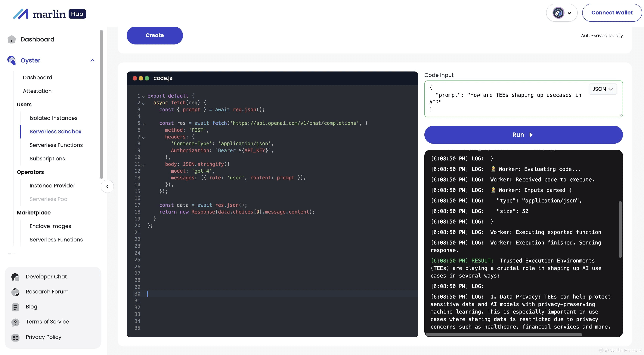Open Serverless Pool item
The width and height of the screenshot is (644, 355).
pyautogui.click(x=49, y=199)
